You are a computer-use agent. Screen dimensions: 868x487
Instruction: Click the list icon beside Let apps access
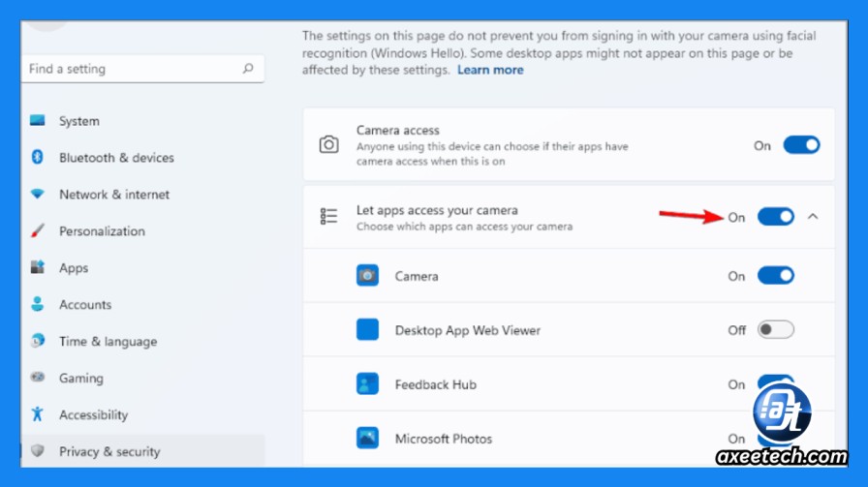pyautogui.click(x=328, y=216)
